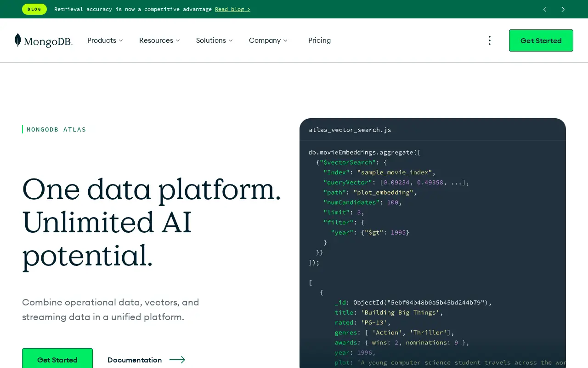Go to next banner announcement arrow
The height and width of the screenshot is (368, 588).
pyautogui.click(x=563, y=9)
